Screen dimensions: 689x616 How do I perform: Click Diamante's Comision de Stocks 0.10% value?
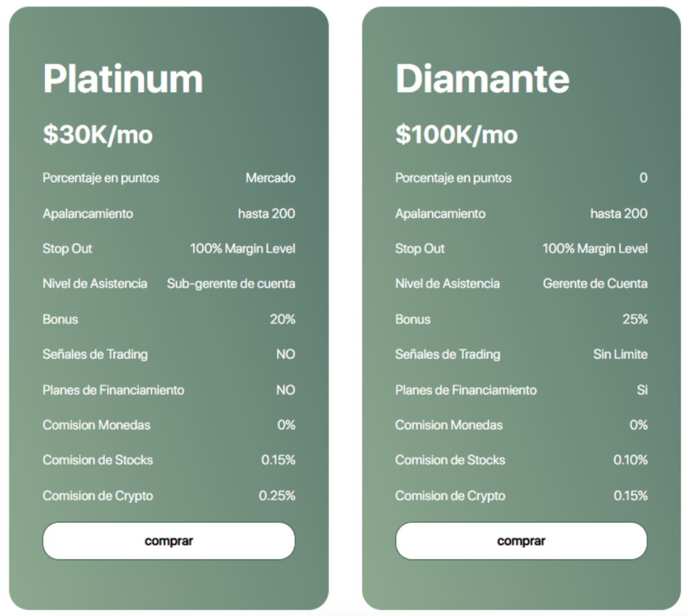(630, 460)
